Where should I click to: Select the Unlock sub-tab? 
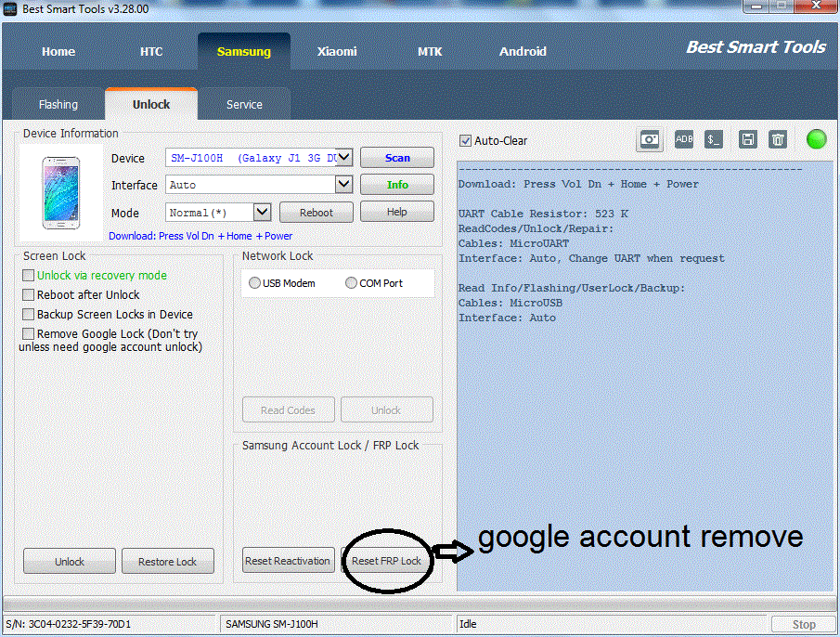(x=151, y=104)
